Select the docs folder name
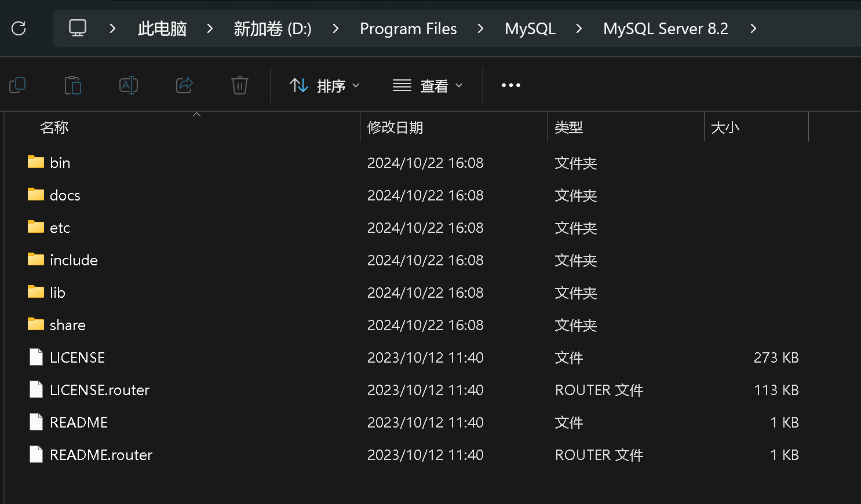 (x=65, y=195)
